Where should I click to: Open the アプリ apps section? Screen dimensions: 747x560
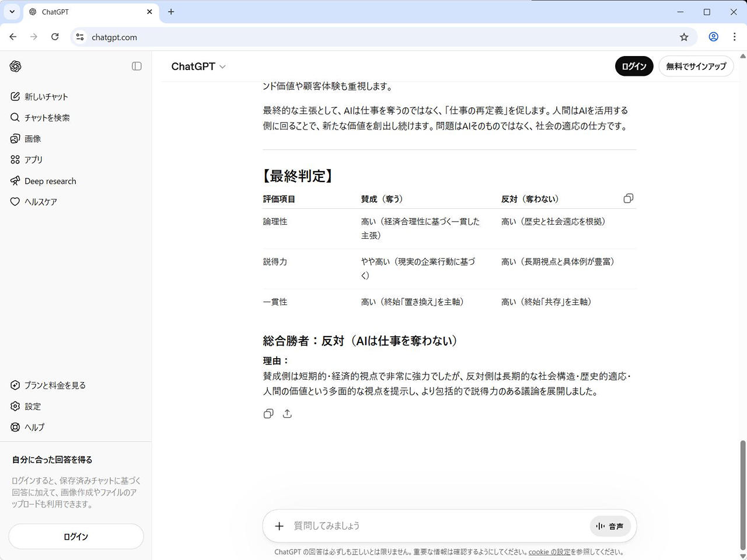click(33, 160)
